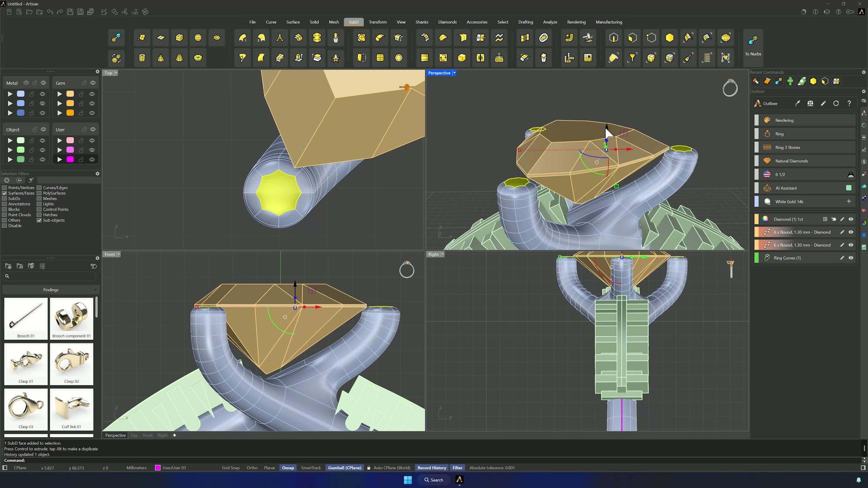
Task: Toggle Grid Snap in status bar
Action: click(x=231, y=468)
